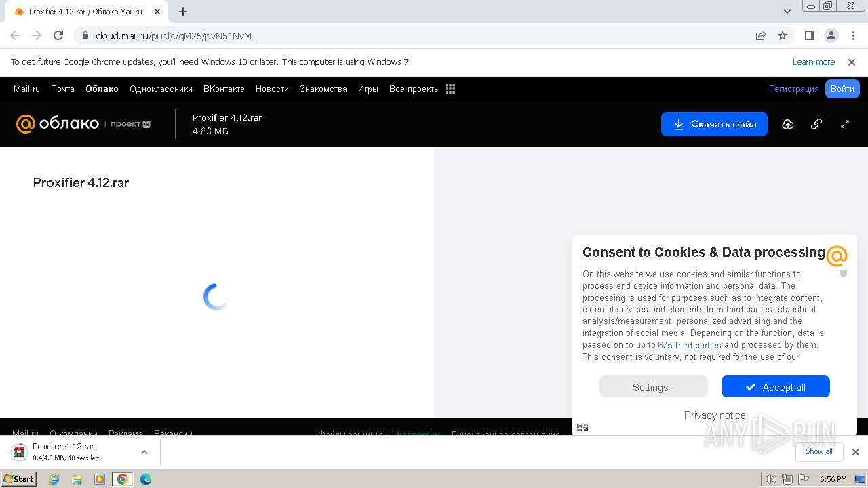The width and height of the screenshot is (868, 488).
Task: Open the Learn more link
Action: pos(814,62)
